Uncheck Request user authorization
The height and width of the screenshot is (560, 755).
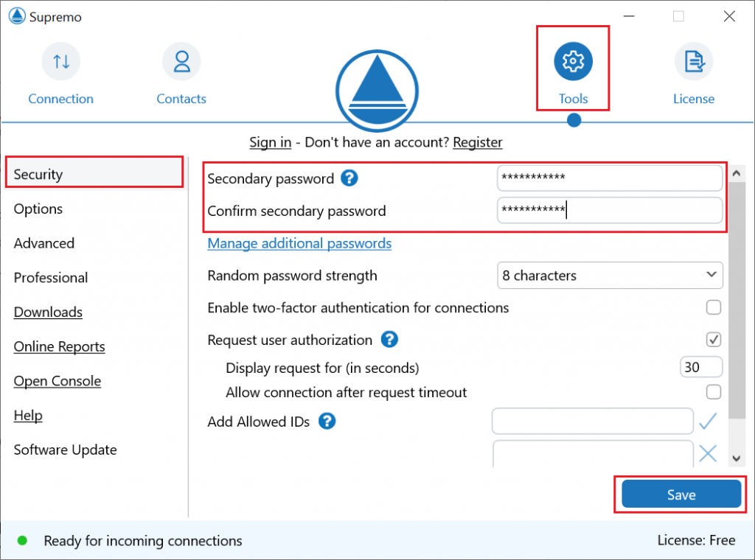[x=714, y=339]
